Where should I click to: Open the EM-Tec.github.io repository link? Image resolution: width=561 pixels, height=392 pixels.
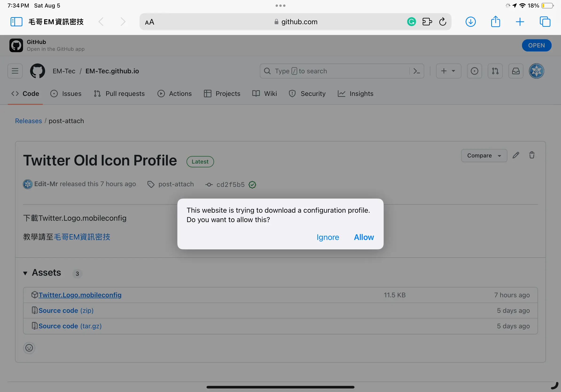tap(112, 71)
